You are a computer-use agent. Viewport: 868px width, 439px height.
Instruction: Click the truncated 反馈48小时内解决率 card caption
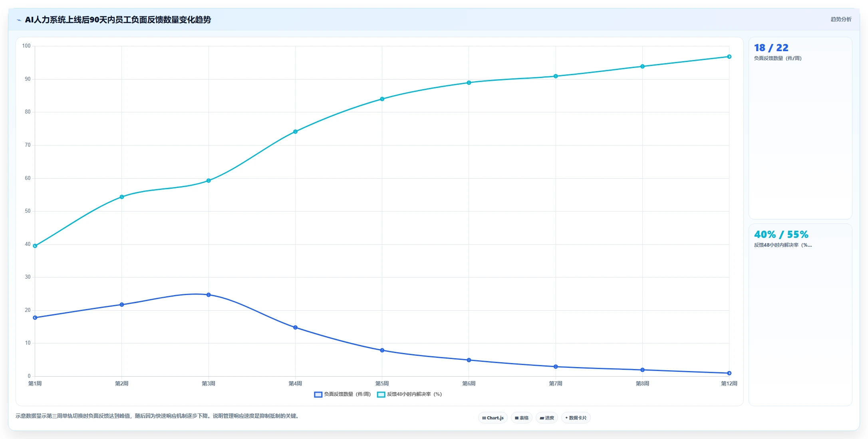click(x=783, y=245)
